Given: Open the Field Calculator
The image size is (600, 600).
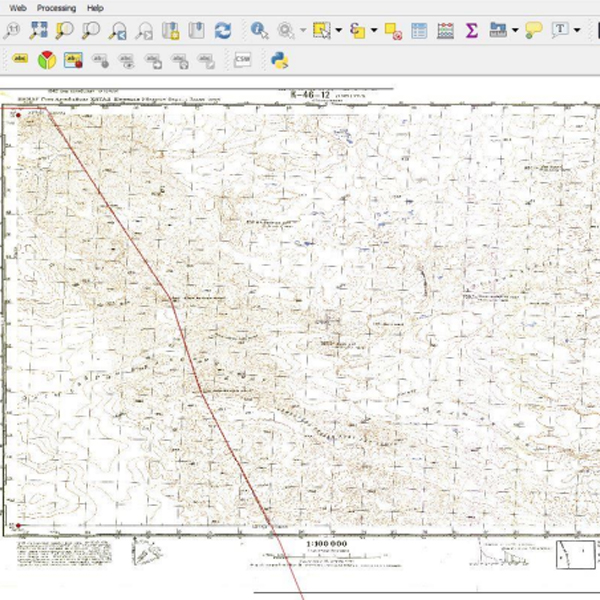Looking at the screenshot, I should (446, 31).
